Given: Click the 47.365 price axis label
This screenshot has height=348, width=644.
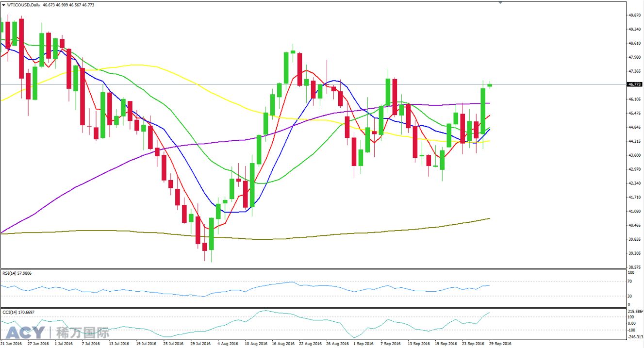Looking at the screenshot, I should pyautogui.click(x=634, y=71).
